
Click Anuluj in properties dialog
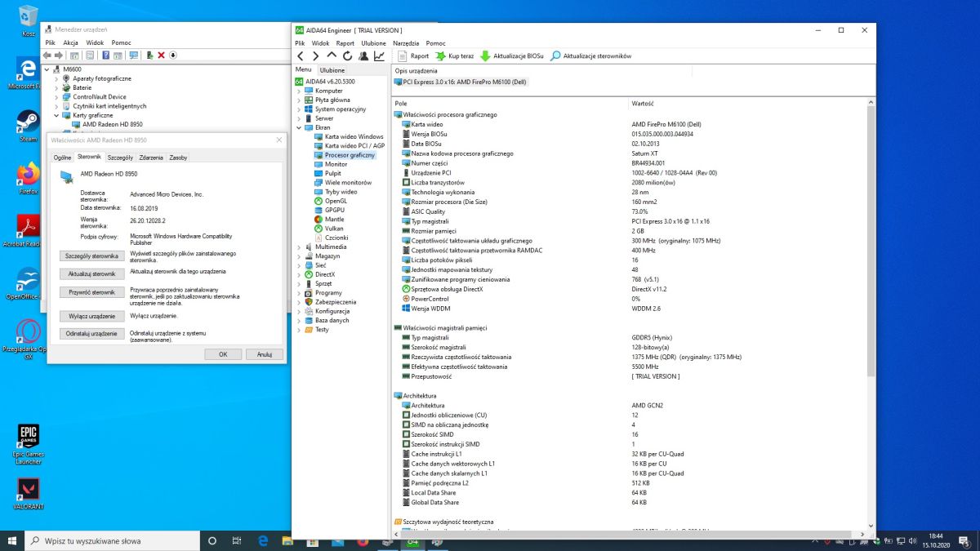coord(265,354)
